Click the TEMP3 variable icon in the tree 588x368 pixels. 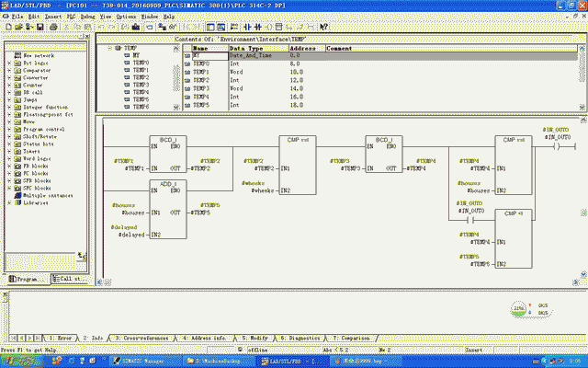point(127,85)
